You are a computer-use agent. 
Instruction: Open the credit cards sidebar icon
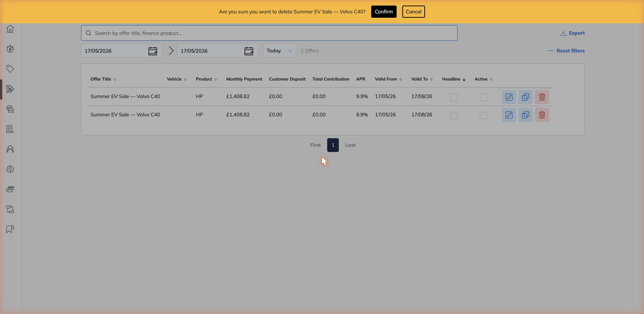10,189
